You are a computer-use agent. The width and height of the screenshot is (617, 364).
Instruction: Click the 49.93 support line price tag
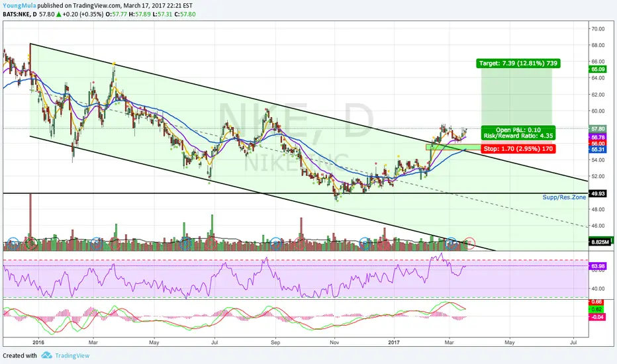point(597,194)
